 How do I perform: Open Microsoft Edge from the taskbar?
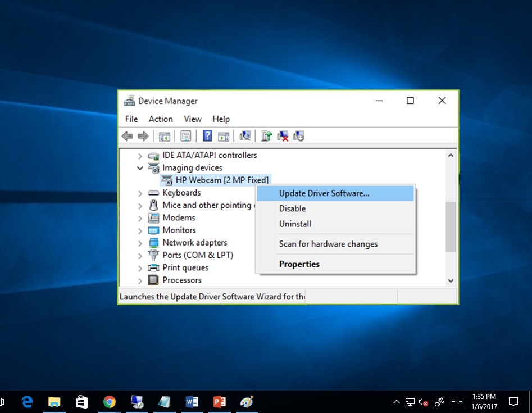pyautogui.click(x=27, y=402)
